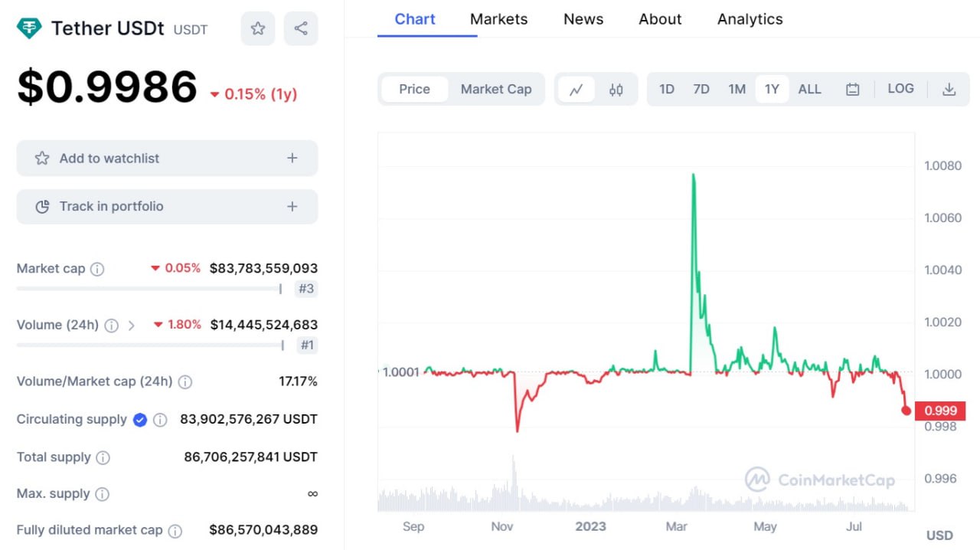The height and width of the screenshot is (550, 980).
Task: Click the info icon beside Total supply
Action: pyautogui.click(x=103, y=457)
